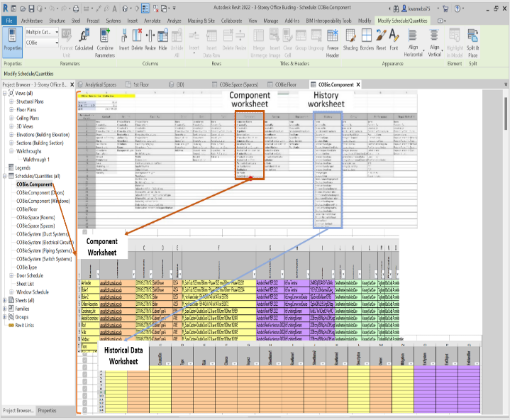The image size is (510, 420).
Task: Click Combine Parameters icon
Action: [105, 40]
